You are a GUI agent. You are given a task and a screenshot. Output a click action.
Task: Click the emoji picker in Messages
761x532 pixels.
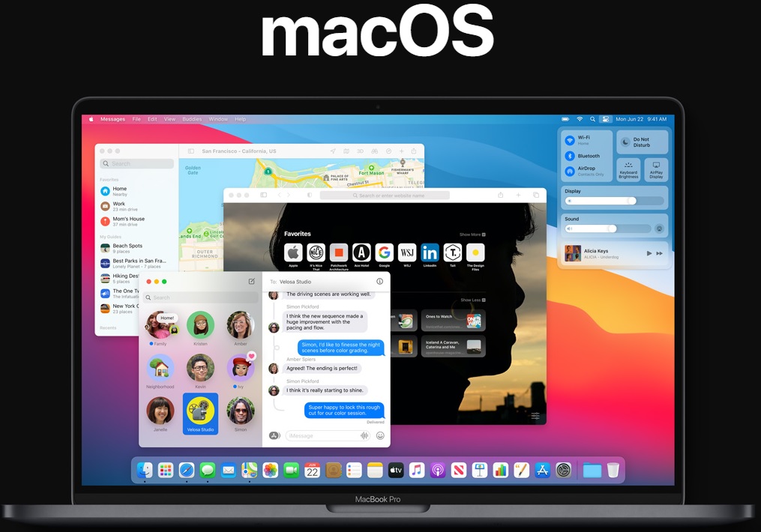(x=381, y=435)
